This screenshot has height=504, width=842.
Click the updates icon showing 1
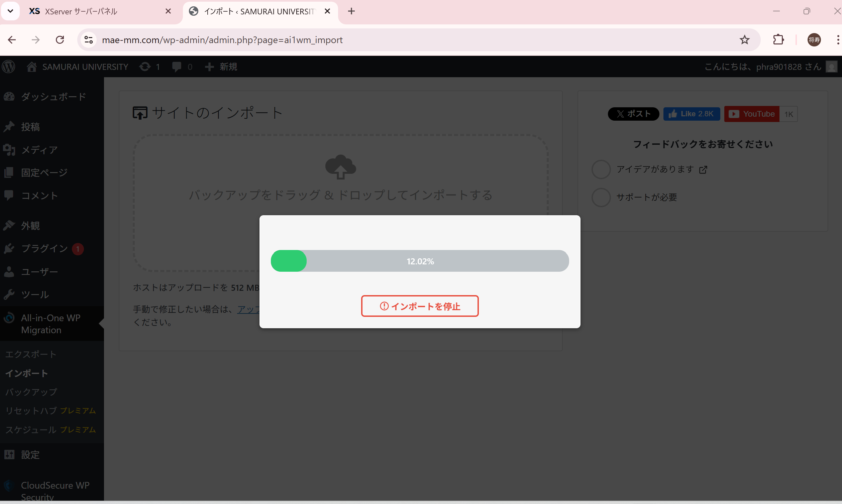(149, 67)
